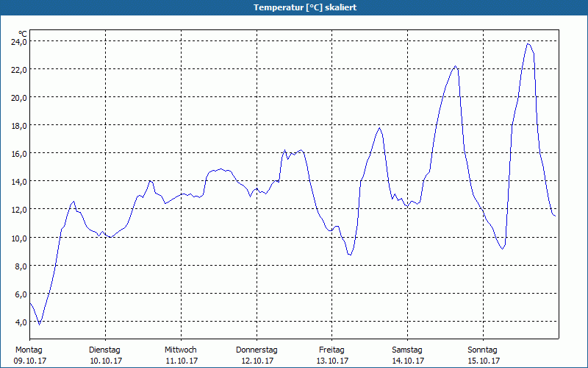Select the 24,0 y-axis label

coord(18,42)
